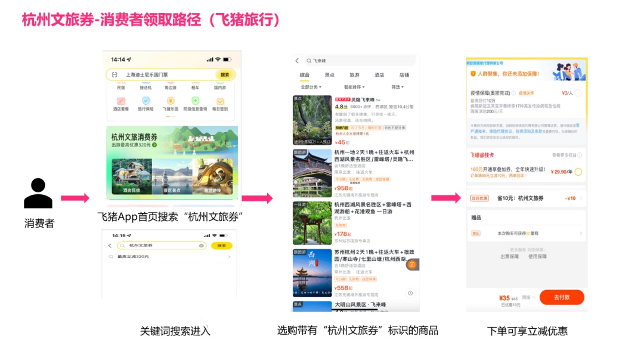
Task: Switch to the 景点 tab
Action: [329, 75]
